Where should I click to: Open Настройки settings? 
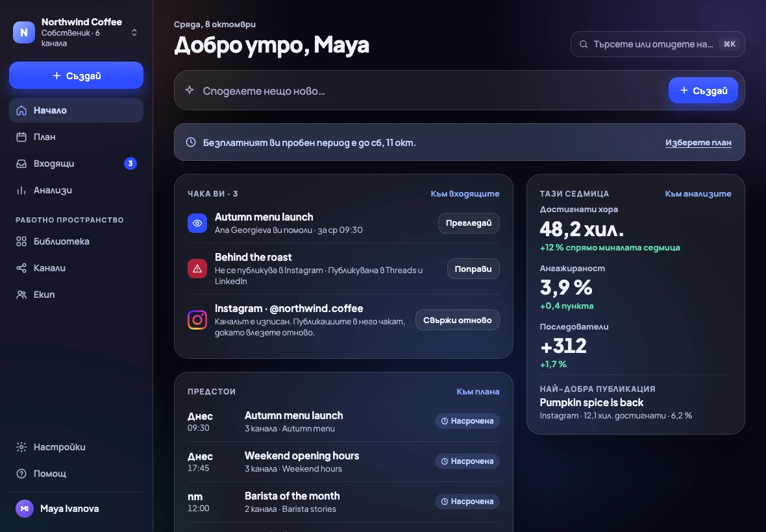[x=76, y=447]
